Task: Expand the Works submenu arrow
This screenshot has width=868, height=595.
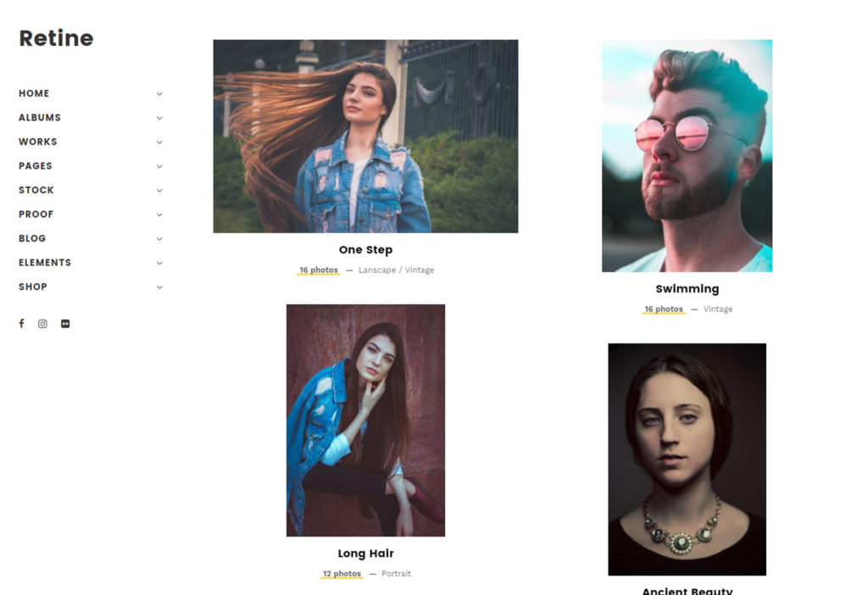Action: pyautogui.click(x=159, y=142)
